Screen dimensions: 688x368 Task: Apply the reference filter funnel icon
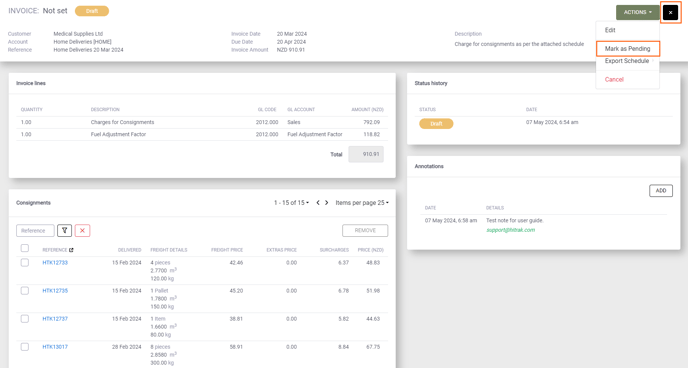[64, 230]
